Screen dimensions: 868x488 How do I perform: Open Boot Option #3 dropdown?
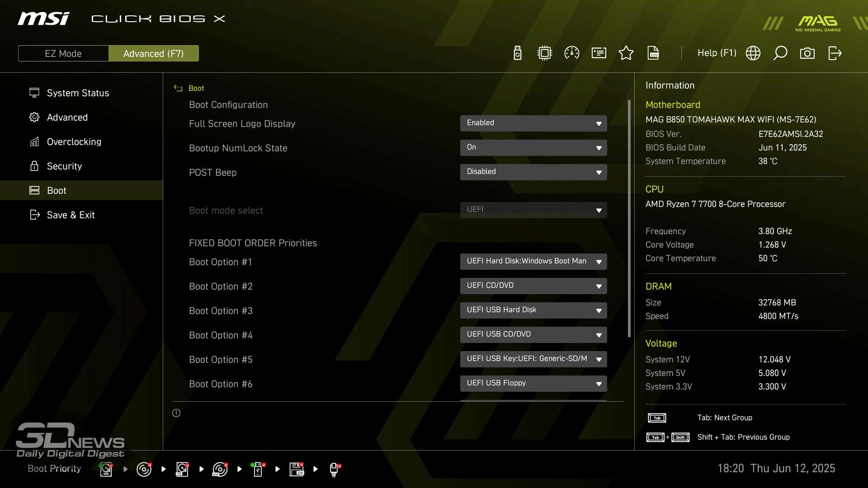tap(533, 310)
